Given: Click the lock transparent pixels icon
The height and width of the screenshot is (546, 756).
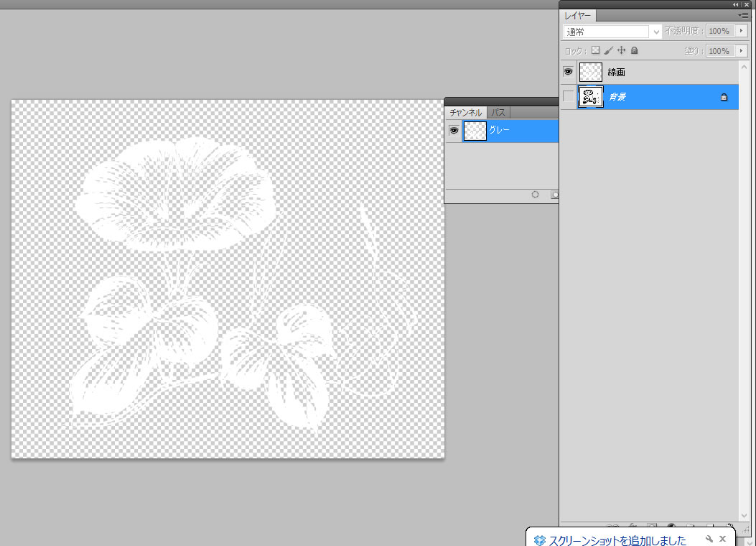Looking at the screenshot, I should click(595, 51).
